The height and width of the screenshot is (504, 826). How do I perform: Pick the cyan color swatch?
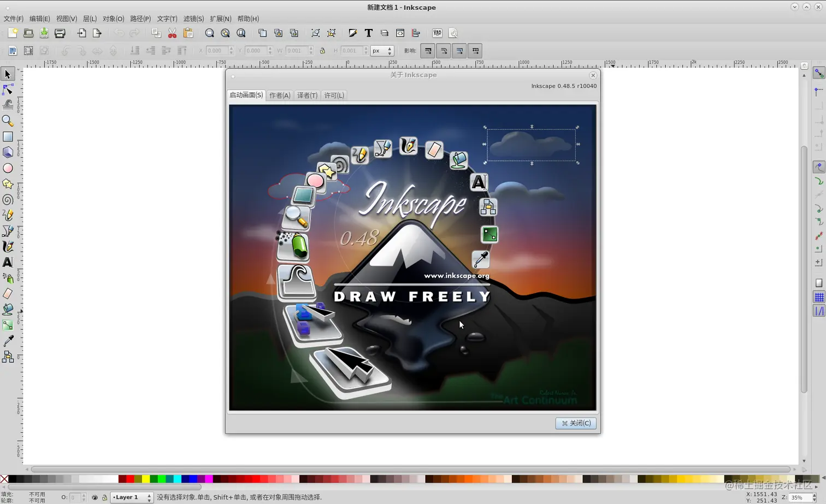pyautogui.click(x=178, y=479)
